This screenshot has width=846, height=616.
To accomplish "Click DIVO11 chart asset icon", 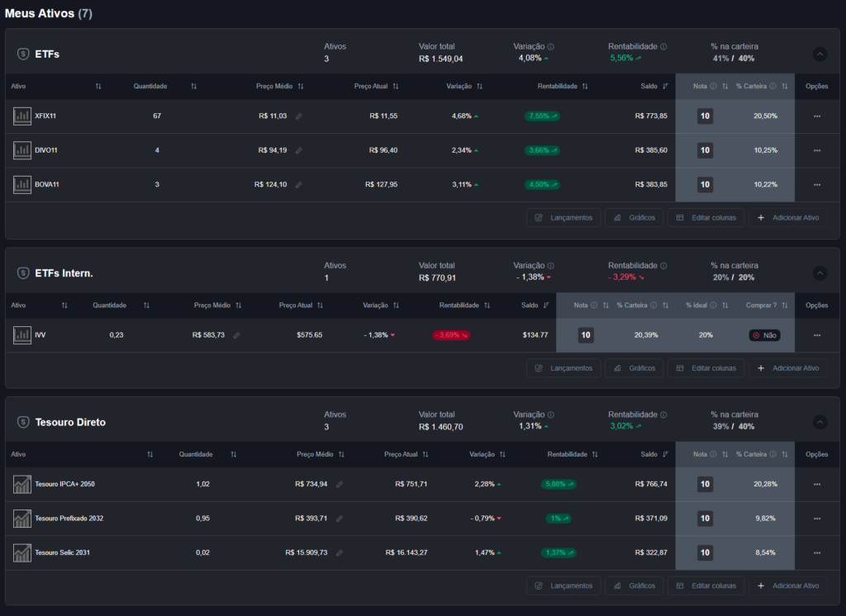I will pyautogui.click(x=22, y=150).
